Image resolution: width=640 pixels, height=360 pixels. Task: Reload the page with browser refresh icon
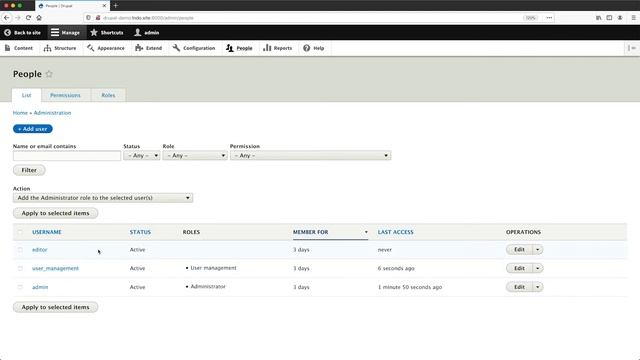pyautogui.click(x=28, y=18)
